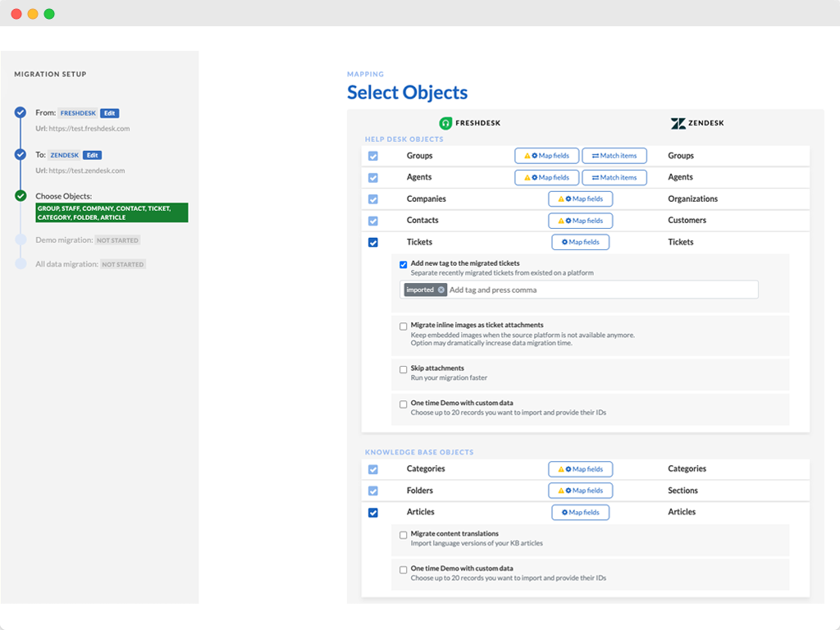This screenshot has width=840, height=630.
Task: Uncheck the Tickets checkbox
Action: [x=373, y=242]
